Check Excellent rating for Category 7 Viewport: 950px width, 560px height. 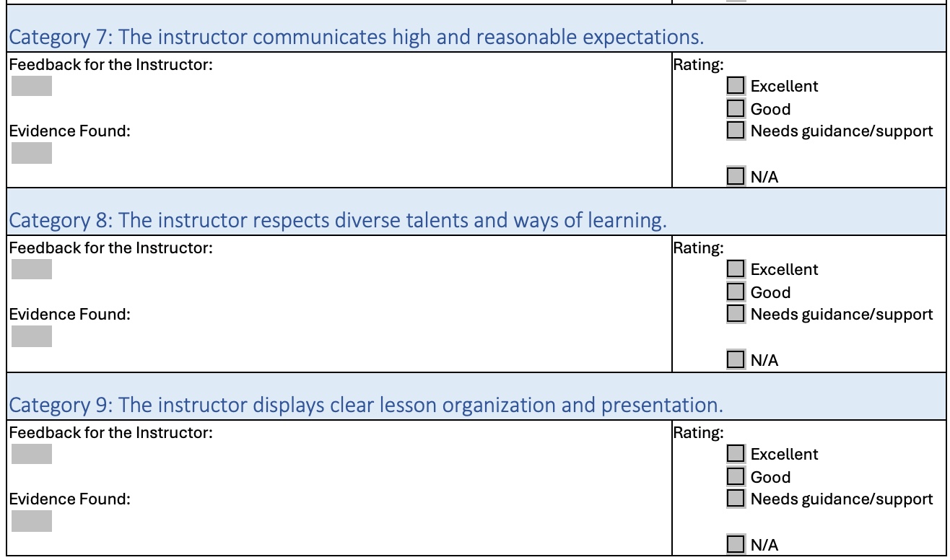point(736,86)
